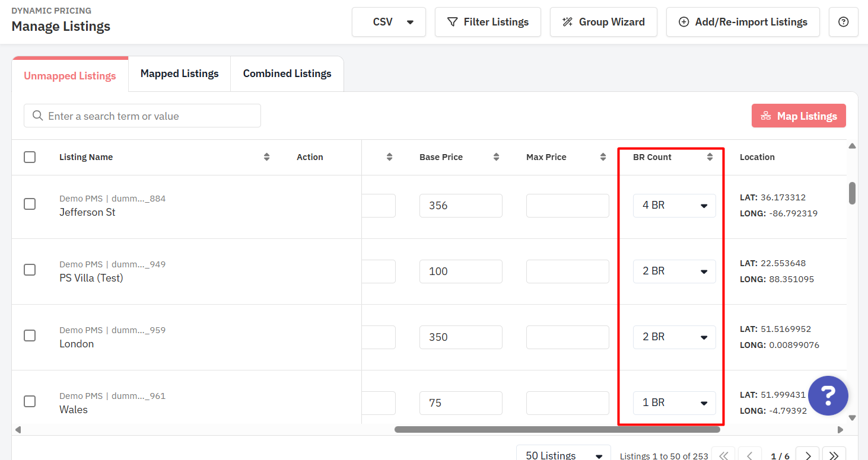Click Max Price field for PS Villa
The image size is (868, 460).
(x=568, y=271)
